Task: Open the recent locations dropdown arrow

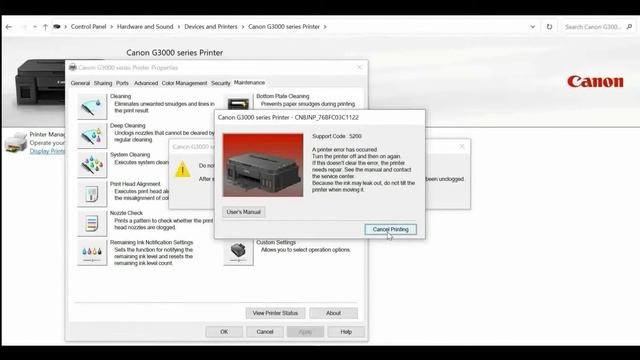Action: (x=35, y=27)
